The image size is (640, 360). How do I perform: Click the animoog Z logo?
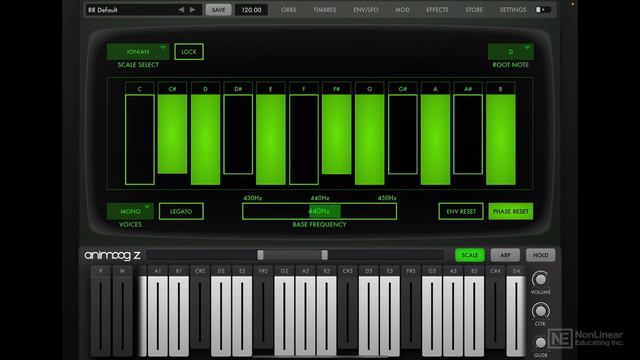tap(112, 256)
